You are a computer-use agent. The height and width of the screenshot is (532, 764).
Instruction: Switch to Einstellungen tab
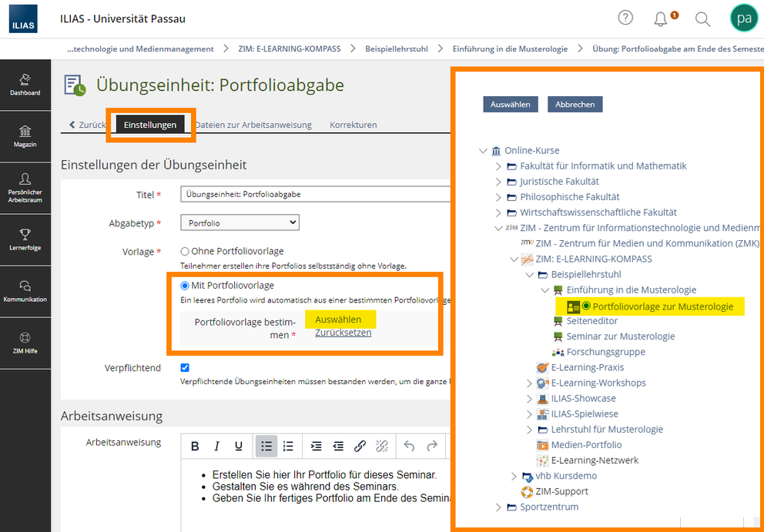(x=150, y=125)
